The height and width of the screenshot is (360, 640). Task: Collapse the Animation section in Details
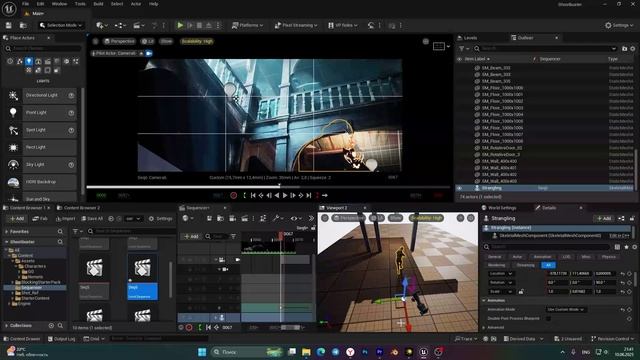click(x=484, y=300)
